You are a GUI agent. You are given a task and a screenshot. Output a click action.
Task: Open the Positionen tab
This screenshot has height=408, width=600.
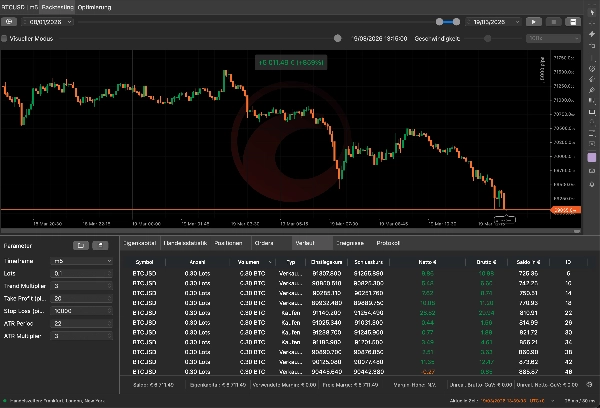coord(228,243)
